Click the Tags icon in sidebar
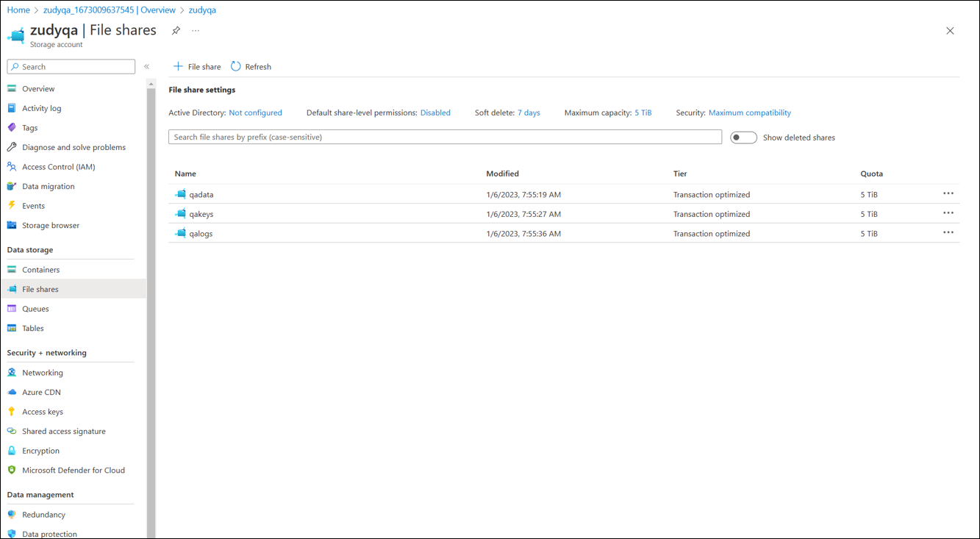 pyautogui.click(x=12, y=128)
